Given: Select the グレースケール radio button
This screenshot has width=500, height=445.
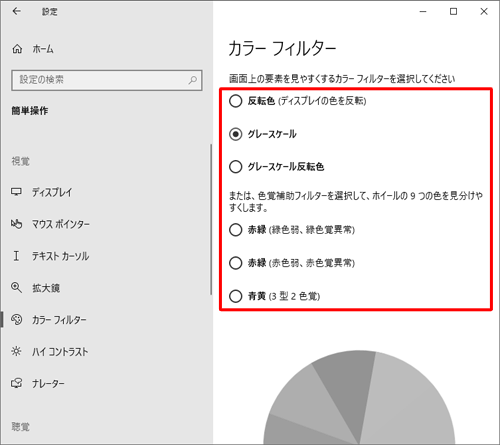Looking at the screenshot, I should point(236,134).
